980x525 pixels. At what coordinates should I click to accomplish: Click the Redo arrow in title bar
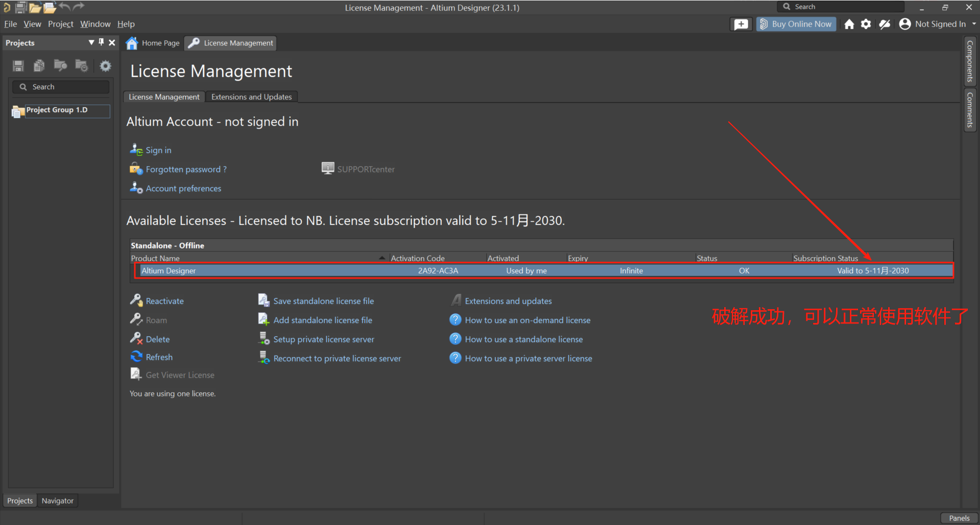click(78, 7)
